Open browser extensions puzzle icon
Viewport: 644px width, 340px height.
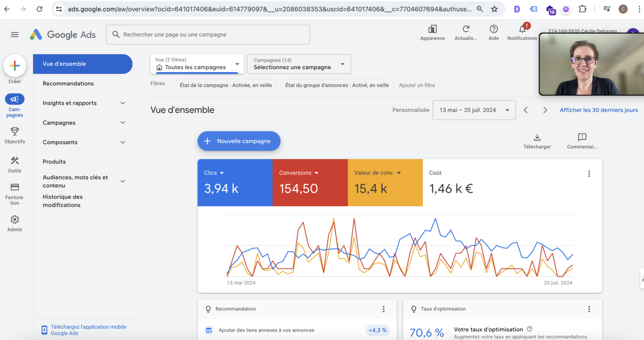(x=582, y=9)
